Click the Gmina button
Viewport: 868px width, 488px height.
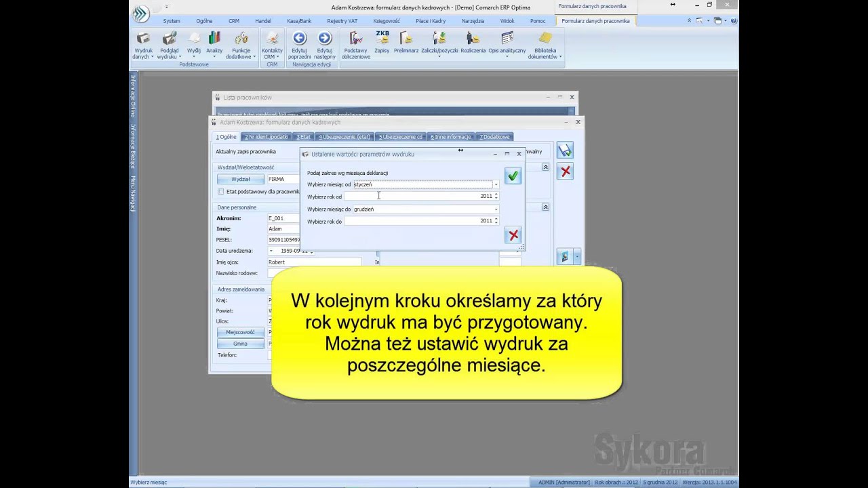(240, 344)
